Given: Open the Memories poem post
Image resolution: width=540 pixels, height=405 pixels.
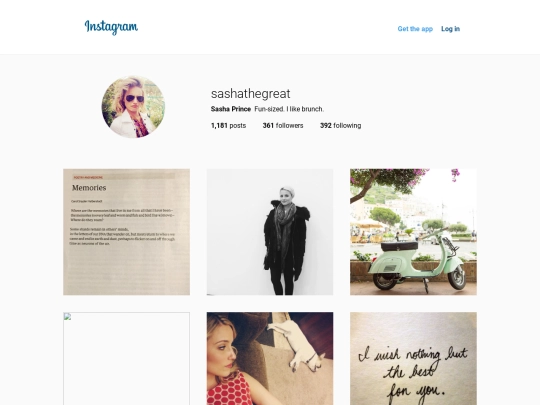Looking at the screenshot, I should [x=126, y=232].
